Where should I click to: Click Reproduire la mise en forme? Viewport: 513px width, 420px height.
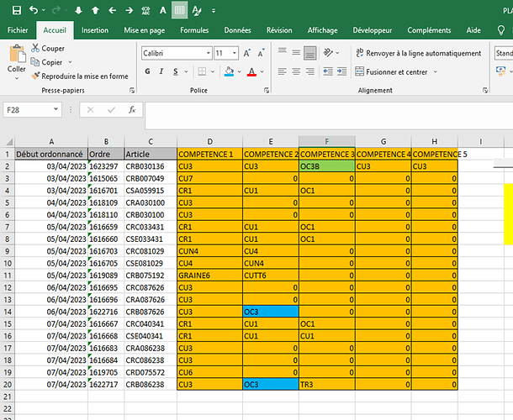[x=79, y=76]
